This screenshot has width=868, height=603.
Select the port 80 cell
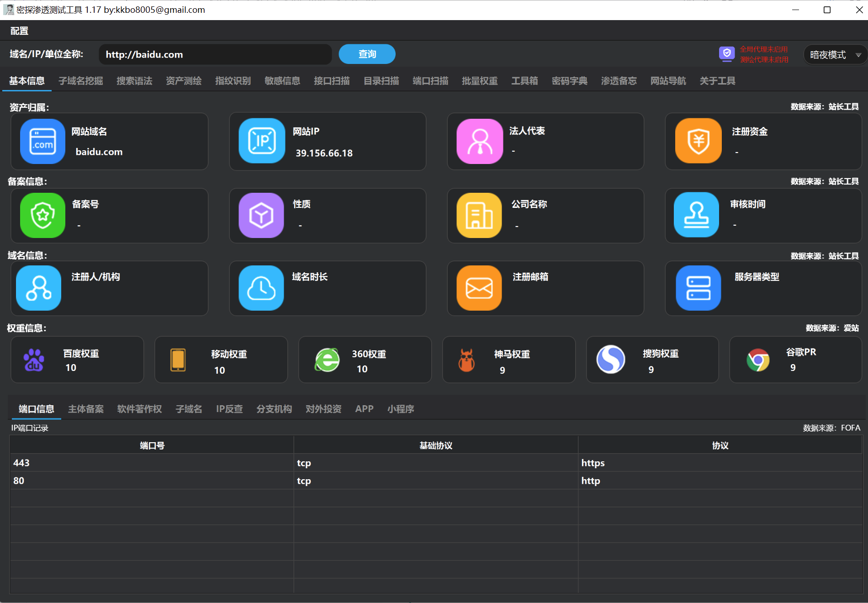click(152, 481)
